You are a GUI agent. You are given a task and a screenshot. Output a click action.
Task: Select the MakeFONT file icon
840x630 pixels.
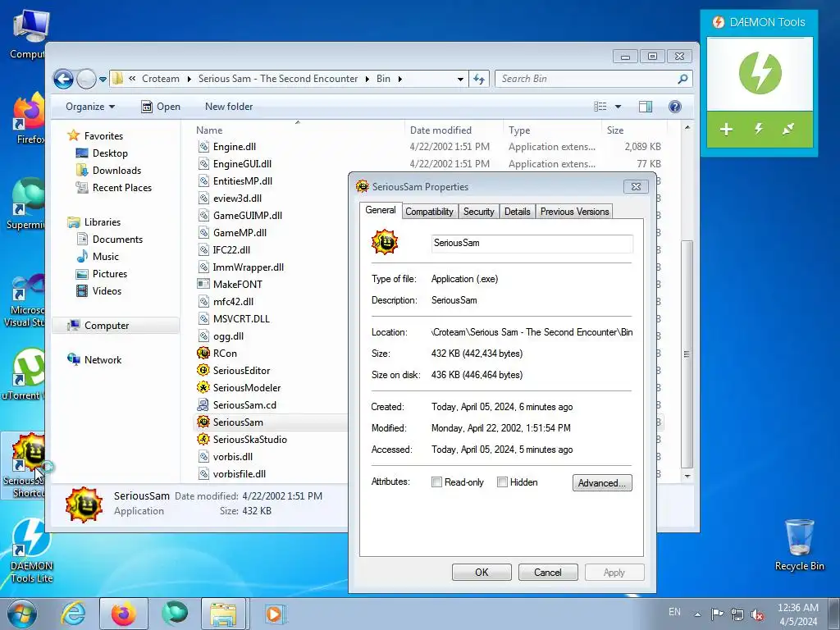[203, 284]
